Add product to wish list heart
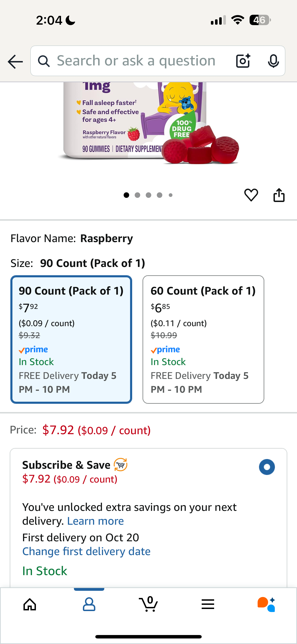 251,195
